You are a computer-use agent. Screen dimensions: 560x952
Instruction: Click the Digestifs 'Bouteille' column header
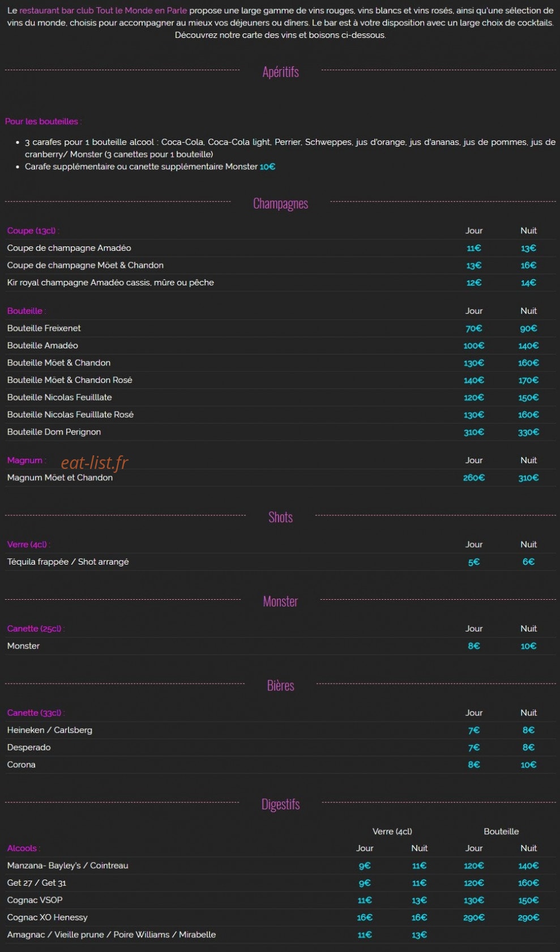[501, 831]
